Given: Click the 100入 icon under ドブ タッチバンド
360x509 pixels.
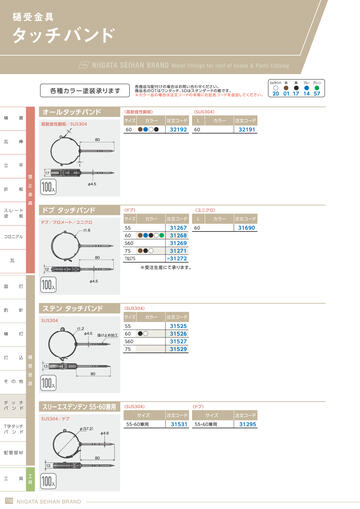Looking at the screenshot, I should coord(48,285).
